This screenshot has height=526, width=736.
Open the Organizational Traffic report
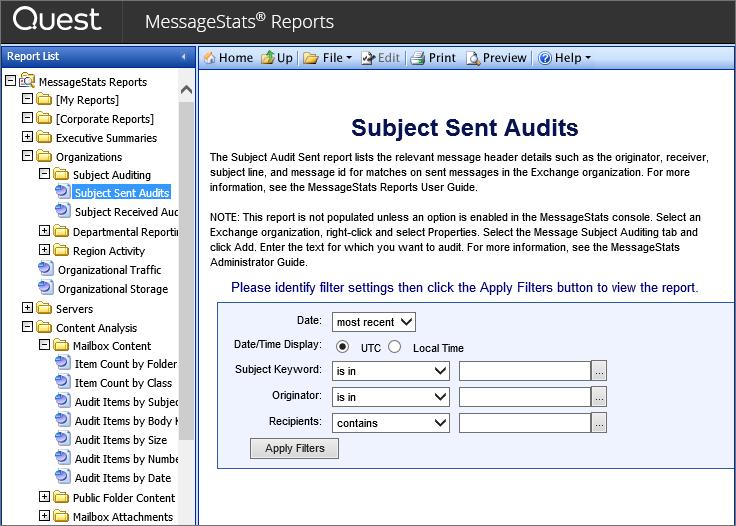tap(109, 270)
